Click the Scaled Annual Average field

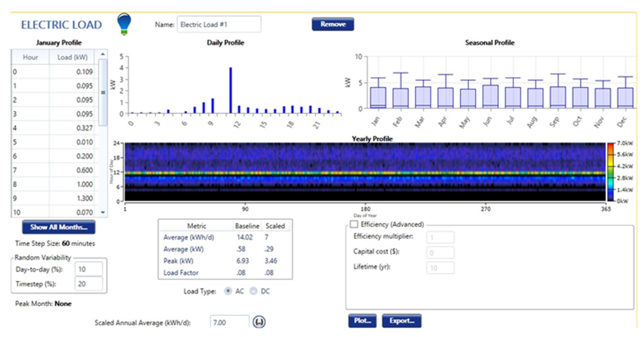coord(229,322)
